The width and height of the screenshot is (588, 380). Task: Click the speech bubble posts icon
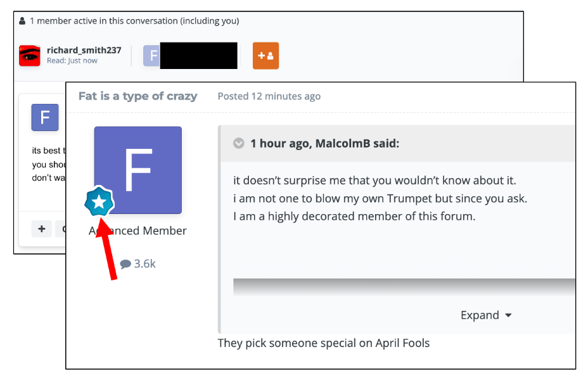click(x=125, y=264)
